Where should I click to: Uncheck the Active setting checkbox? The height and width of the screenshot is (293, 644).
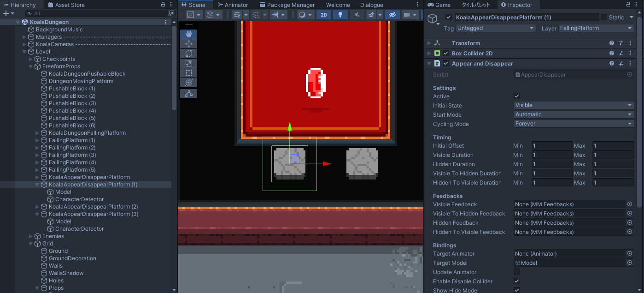[x=517, y=96]
